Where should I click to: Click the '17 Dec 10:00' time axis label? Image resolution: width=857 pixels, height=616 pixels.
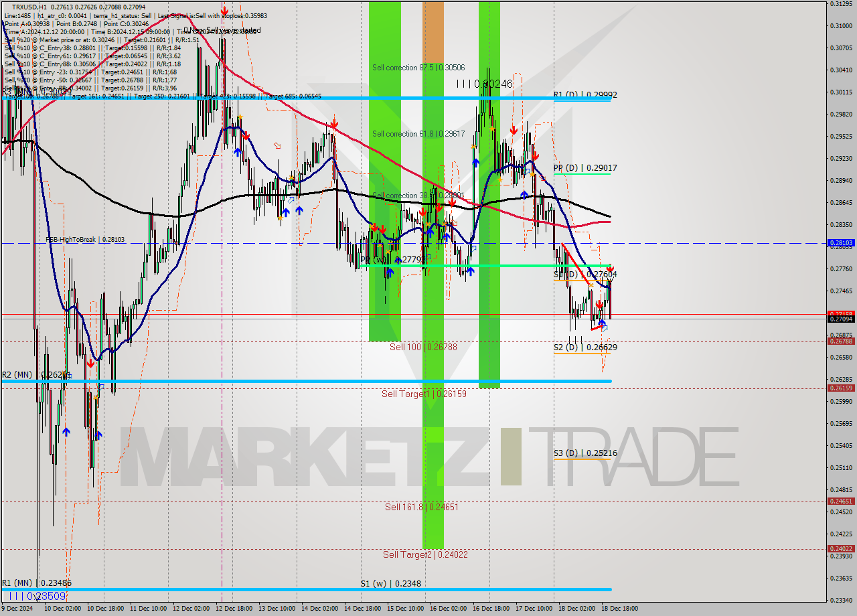[x=534, y=609]
